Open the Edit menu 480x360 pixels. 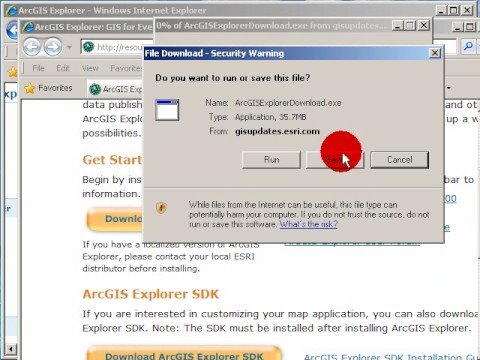click(x=63, y=68)
